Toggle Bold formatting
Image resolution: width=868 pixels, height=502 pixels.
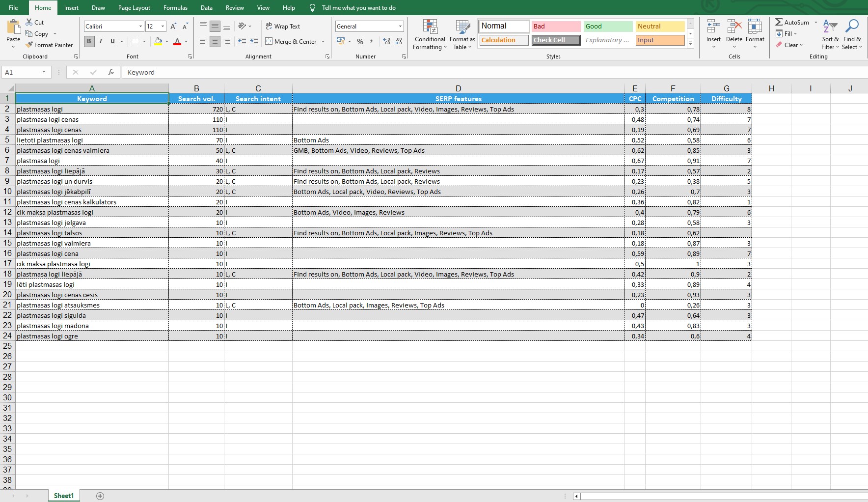(x=89, y=41)
